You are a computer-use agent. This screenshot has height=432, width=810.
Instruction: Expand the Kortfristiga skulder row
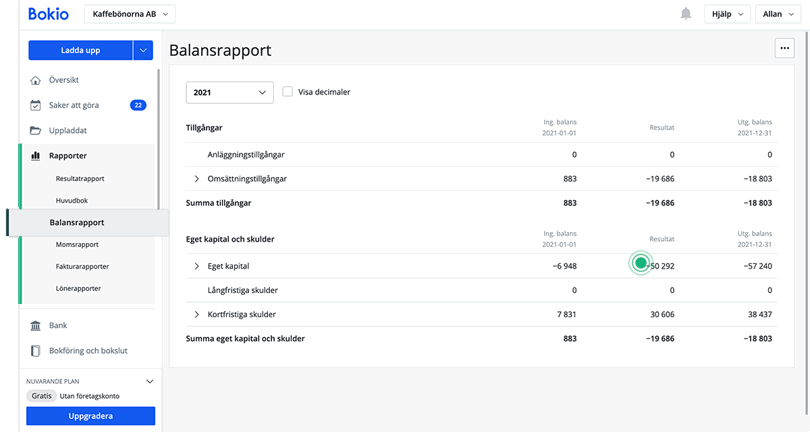click(x=196, y=314)
